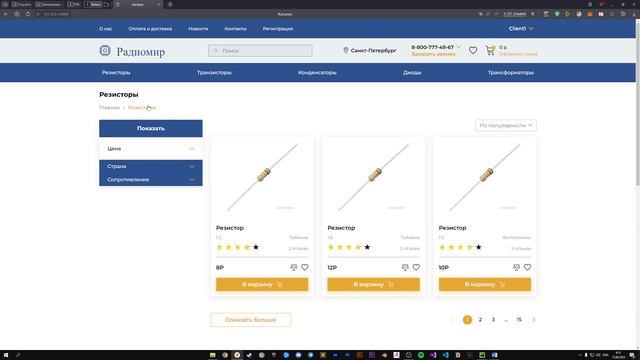Open the Windows Start menu
Screen dimensions: 640x360
pyautogui.click(x=6, y=355)
